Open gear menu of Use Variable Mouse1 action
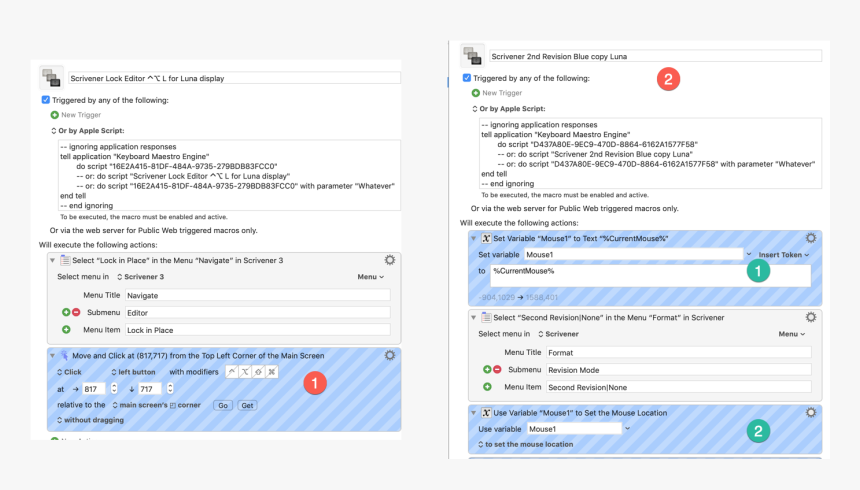 pyautogui.click(x=811, y=413)
